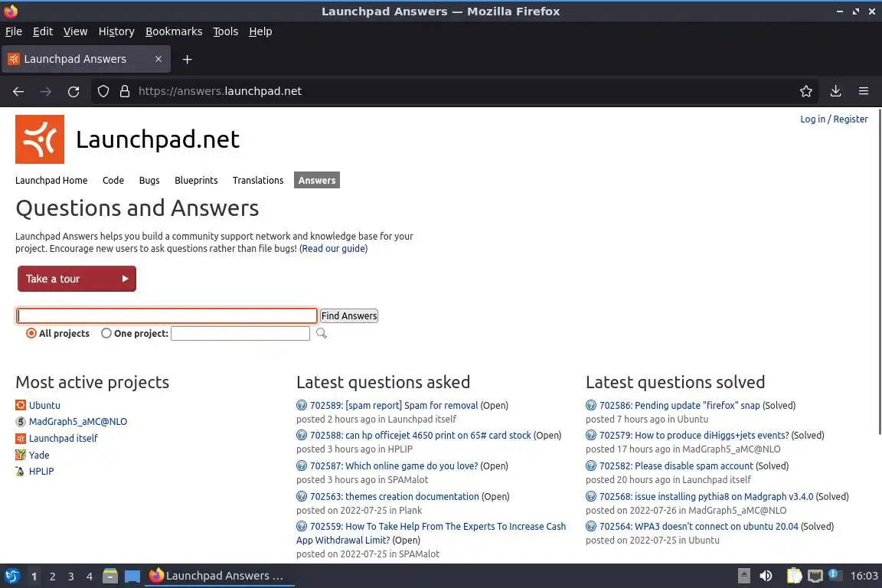
Task: Open the tracking protection shield icon
Action: click(x=103, y=91)
